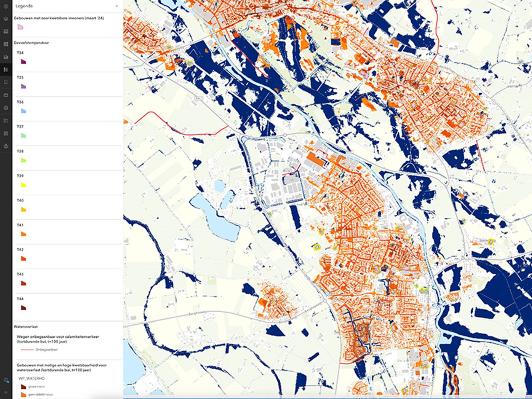Click the Print icon in sidebar

pyautogui.click(x=6, y=146)
